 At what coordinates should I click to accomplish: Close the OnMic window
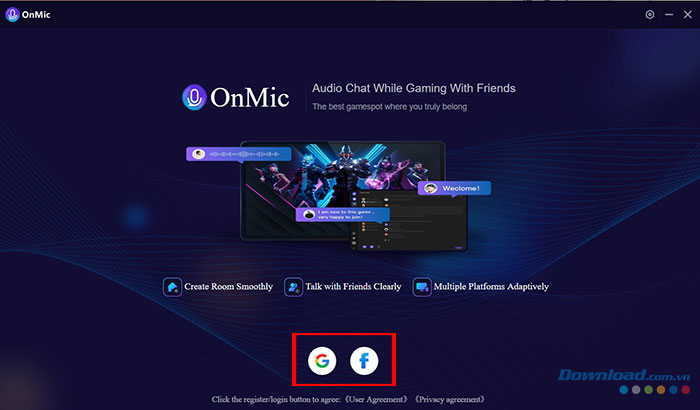click(x=688, y=14)
